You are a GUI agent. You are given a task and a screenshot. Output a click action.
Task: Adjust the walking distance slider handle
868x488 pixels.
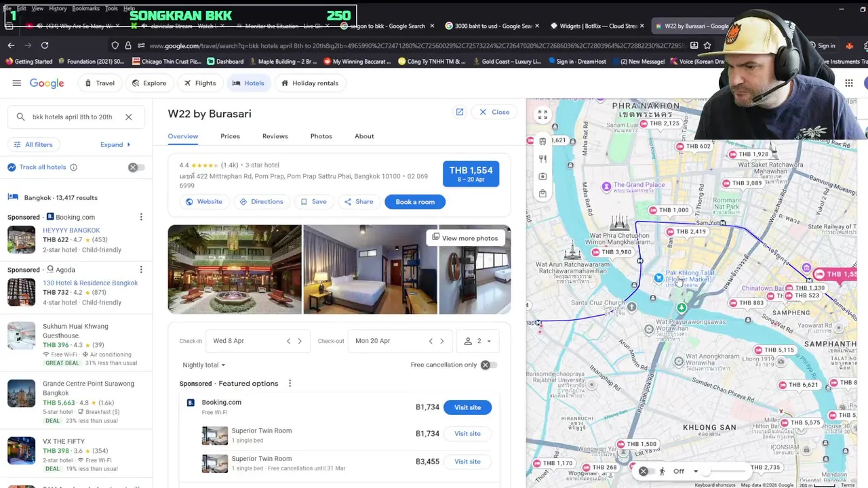click(x=706, y=471)
